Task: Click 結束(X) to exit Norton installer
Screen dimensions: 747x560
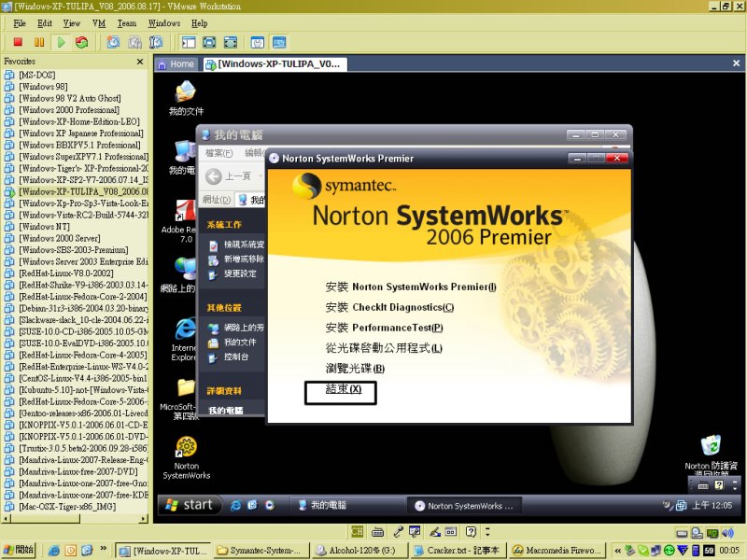Action: point(344,388)
